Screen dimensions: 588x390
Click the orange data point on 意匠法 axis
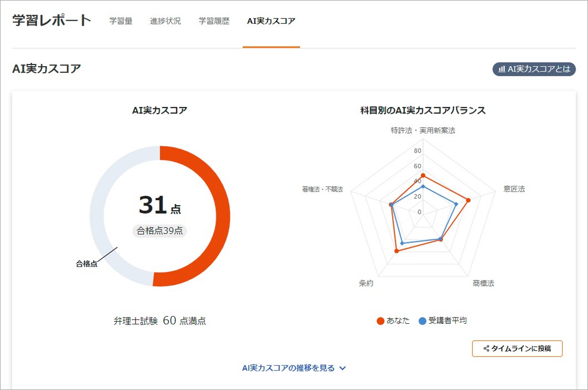point(468,200)
